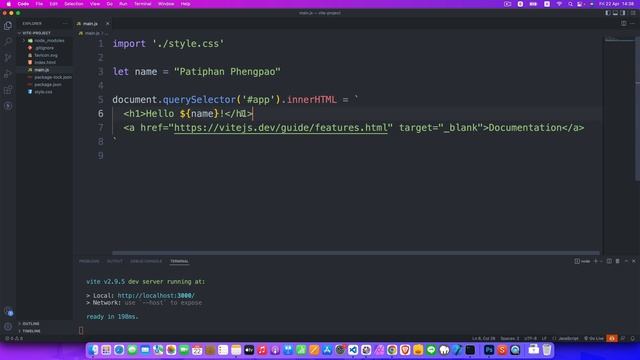Click Spaces indentation setting in status bar

pos(510,338)
